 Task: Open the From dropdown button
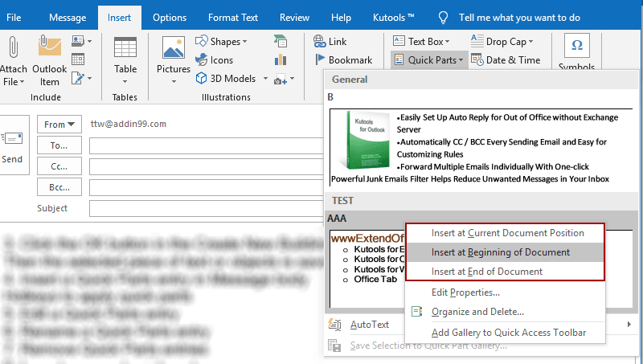(59, 125)
